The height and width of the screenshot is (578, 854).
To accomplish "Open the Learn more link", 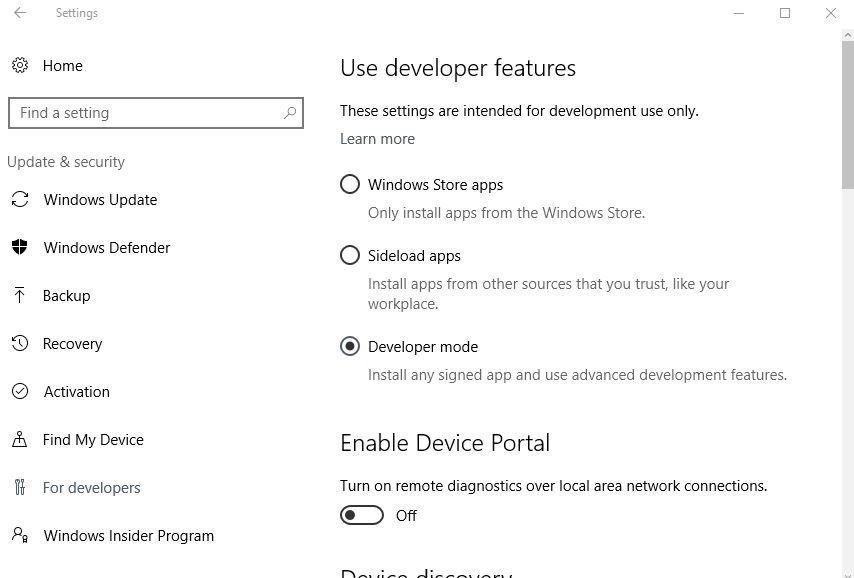I will point(377,139).
